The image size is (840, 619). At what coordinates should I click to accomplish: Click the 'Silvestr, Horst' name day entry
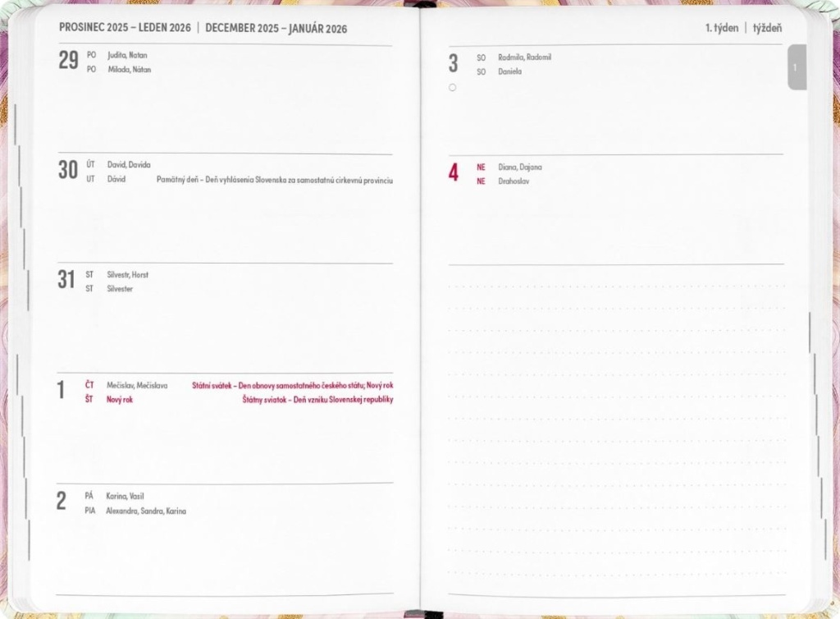[x=128, y=275]
